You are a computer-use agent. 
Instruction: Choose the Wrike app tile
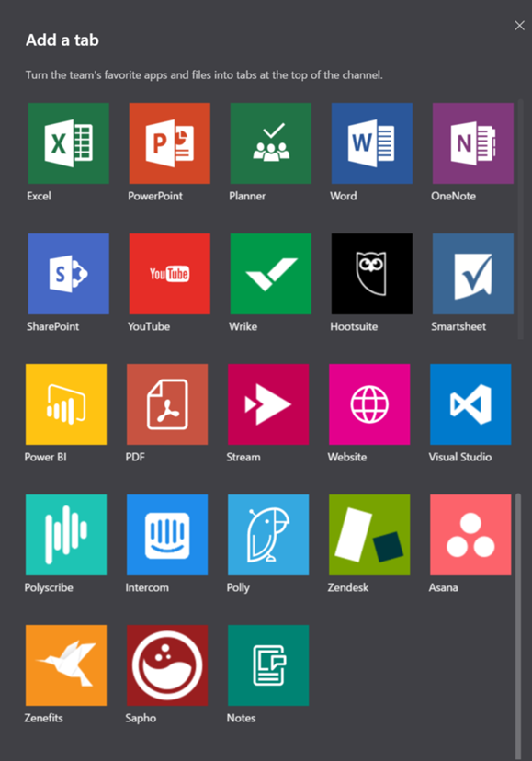pyautogui.click(x=270, y=274)
